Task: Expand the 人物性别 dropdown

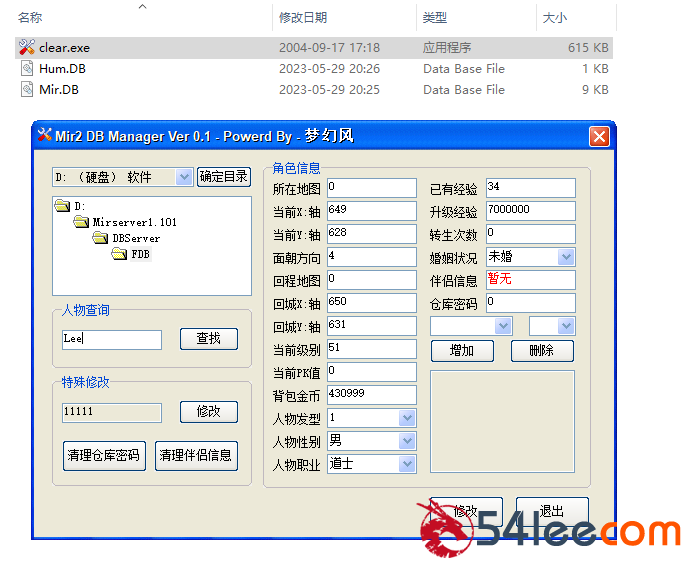Action: coord(407,441)
